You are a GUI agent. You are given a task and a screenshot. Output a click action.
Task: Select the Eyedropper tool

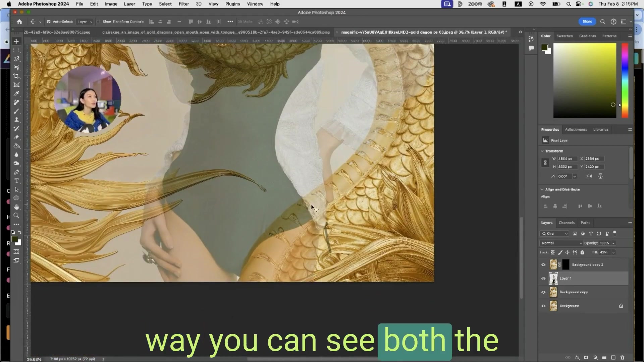pos(16,94)
